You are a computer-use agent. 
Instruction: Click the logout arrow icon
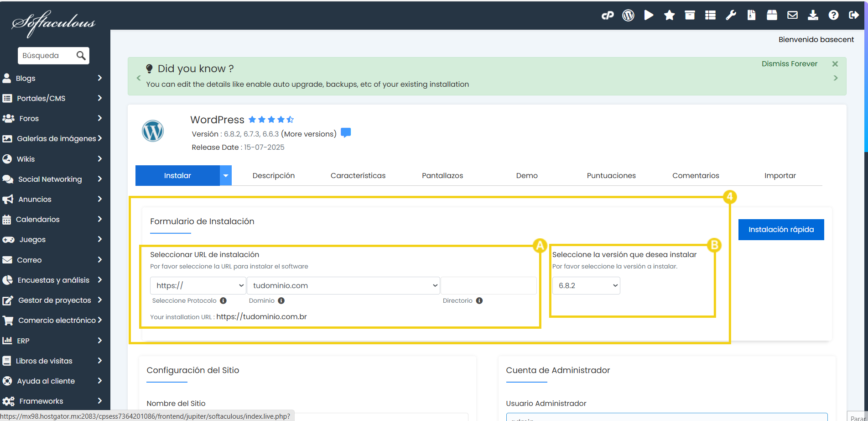854,15
